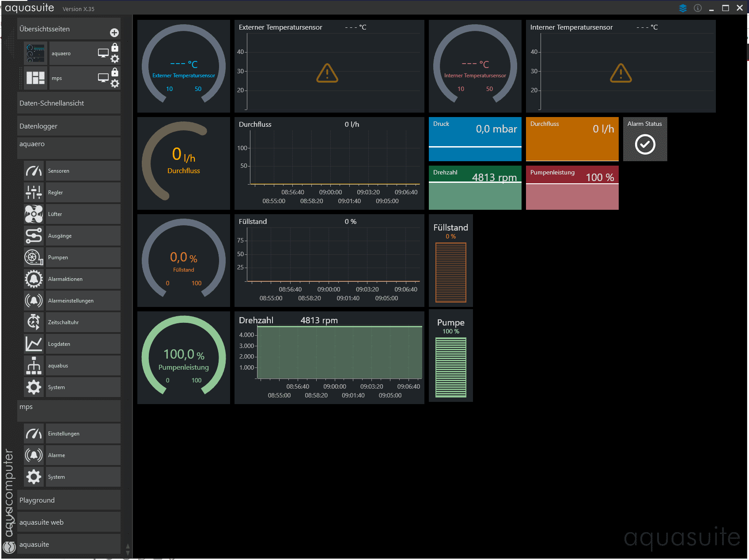This screenshot has height=560, width=749.
Task: Go to Zeitschaltuhr page
Action: click(x=83, y=322)
